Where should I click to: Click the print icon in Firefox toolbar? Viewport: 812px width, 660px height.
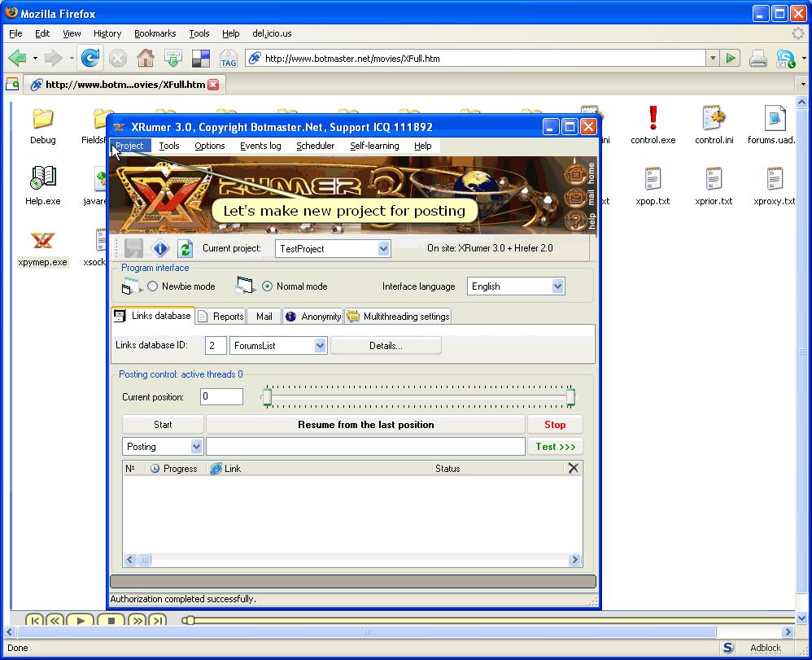pyautogui.click(x=757, y=58)
